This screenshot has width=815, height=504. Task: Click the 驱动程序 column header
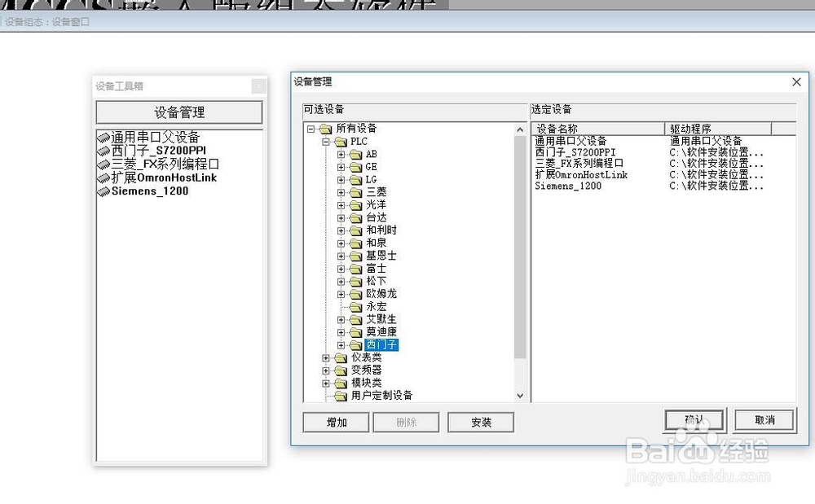pyautogui.click(x=718, y=129)
